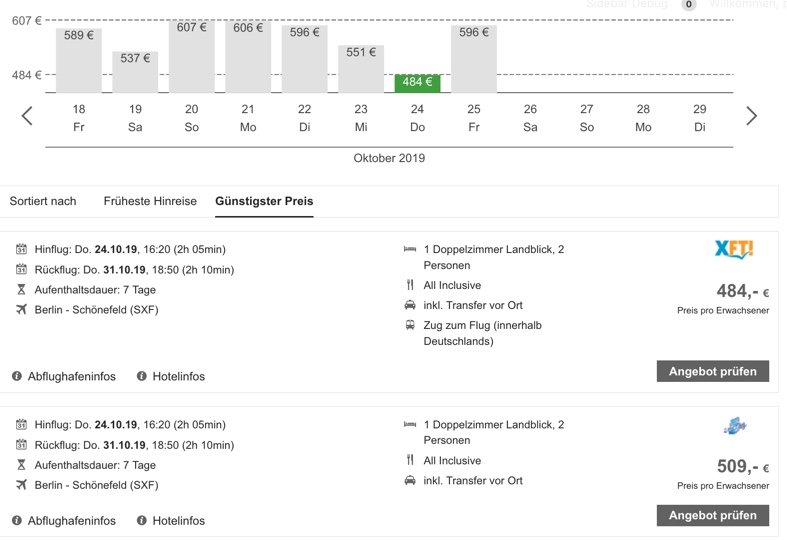Pick the 551 € bar for Wednesday 23
The image size is (787, 540).
[361, 69]
